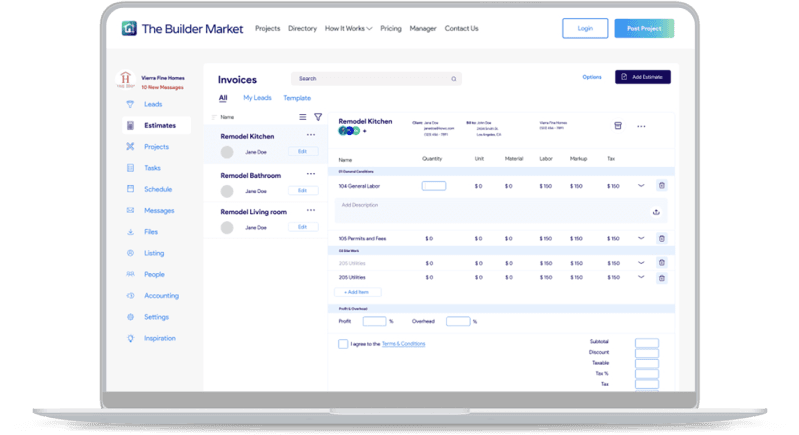Image resolution: width=799 pixels, height=435 pixels.
Task: Click the list view lines icon
Action: pos(303,117)
